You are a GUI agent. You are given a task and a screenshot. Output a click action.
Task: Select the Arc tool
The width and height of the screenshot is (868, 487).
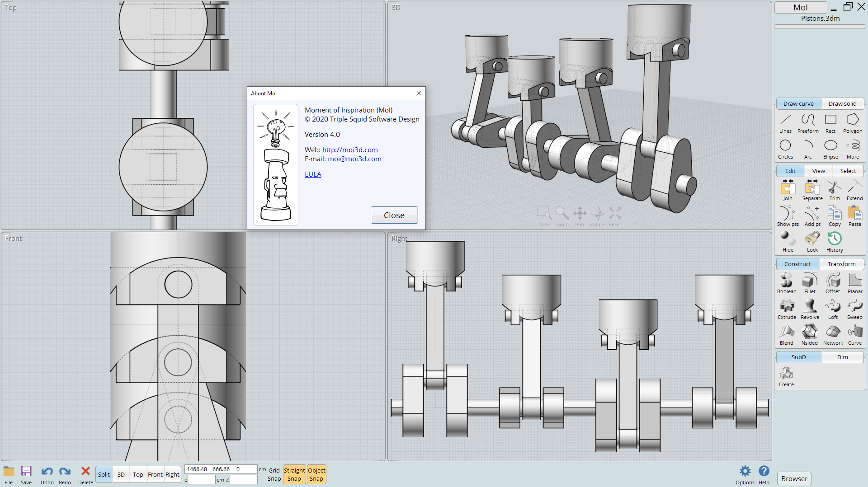click(808, 149)
